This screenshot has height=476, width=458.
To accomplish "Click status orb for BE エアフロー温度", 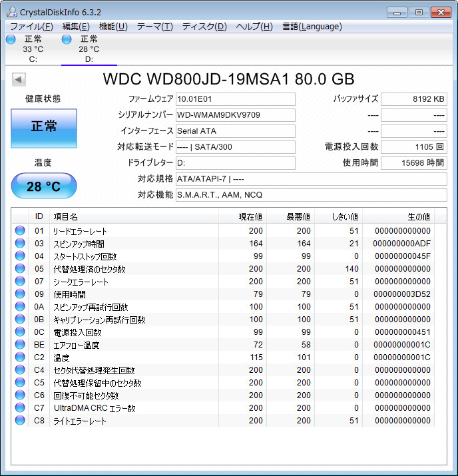I will [20, 344].
